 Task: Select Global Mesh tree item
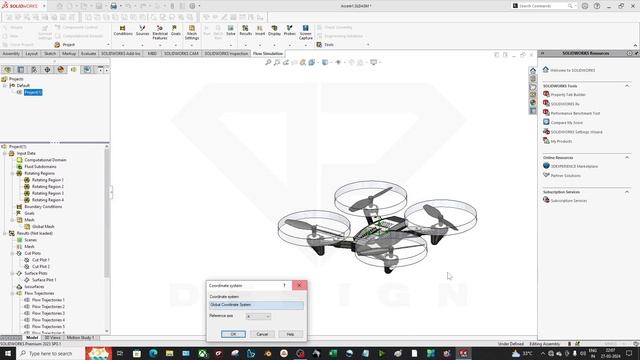coord(43,227)
